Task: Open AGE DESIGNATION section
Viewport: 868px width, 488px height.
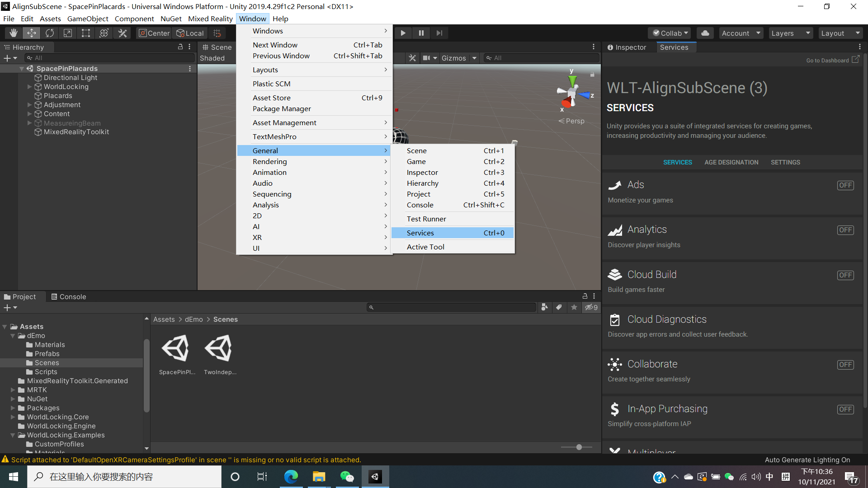Action: (731, 162)
